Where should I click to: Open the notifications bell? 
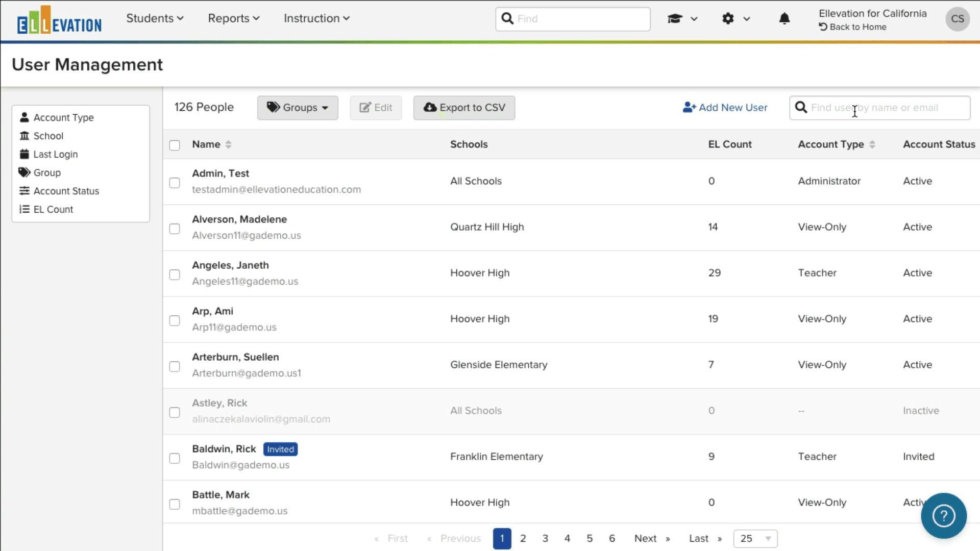785,19
